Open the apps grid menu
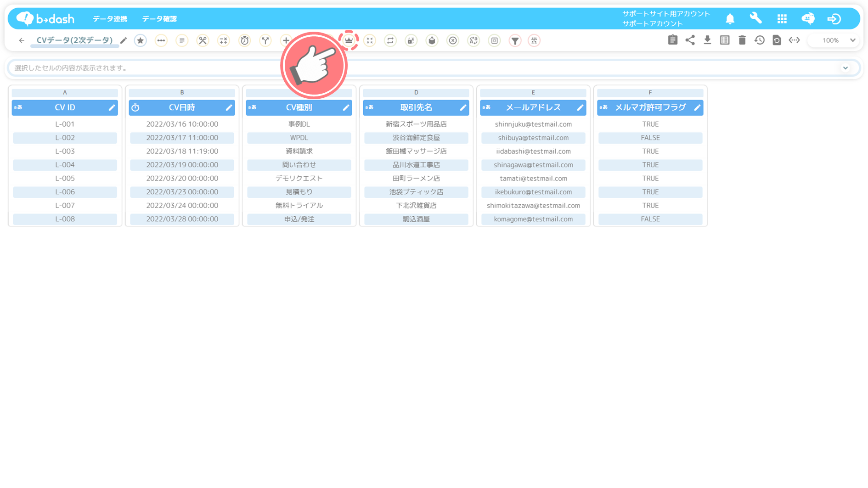 [782, 19]
